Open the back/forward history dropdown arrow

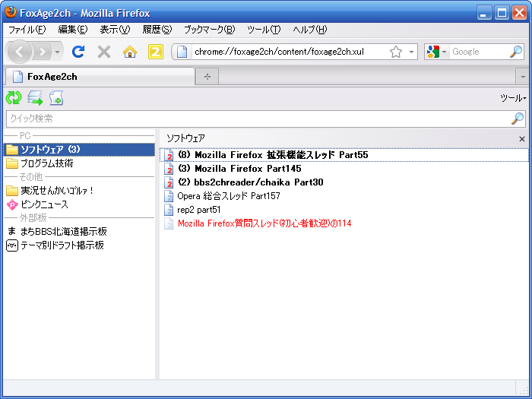pos(57,52)
